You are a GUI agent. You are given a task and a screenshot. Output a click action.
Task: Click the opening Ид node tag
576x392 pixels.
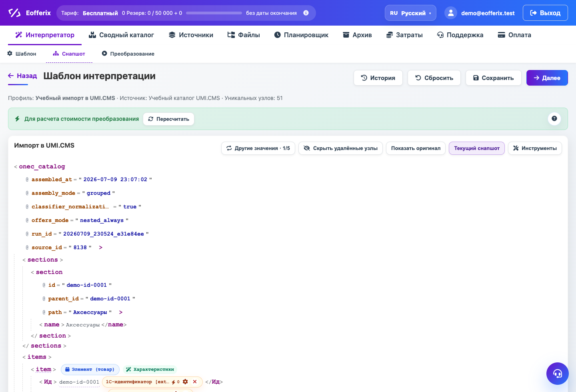48,382
